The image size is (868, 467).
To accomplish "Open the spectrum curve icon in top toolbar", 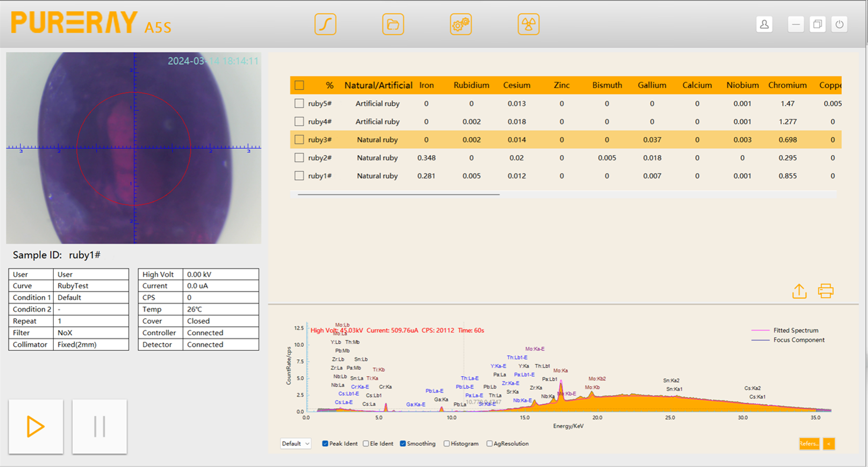I will [x=325, y=24].
